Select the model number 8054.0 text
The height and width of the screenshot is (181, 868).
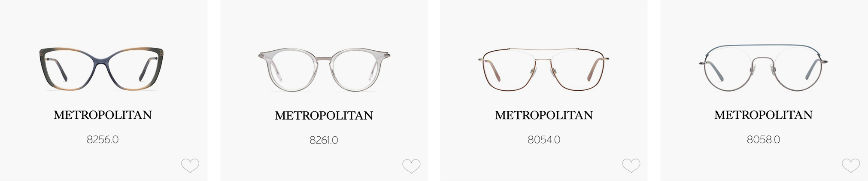(x=544, y=140)
